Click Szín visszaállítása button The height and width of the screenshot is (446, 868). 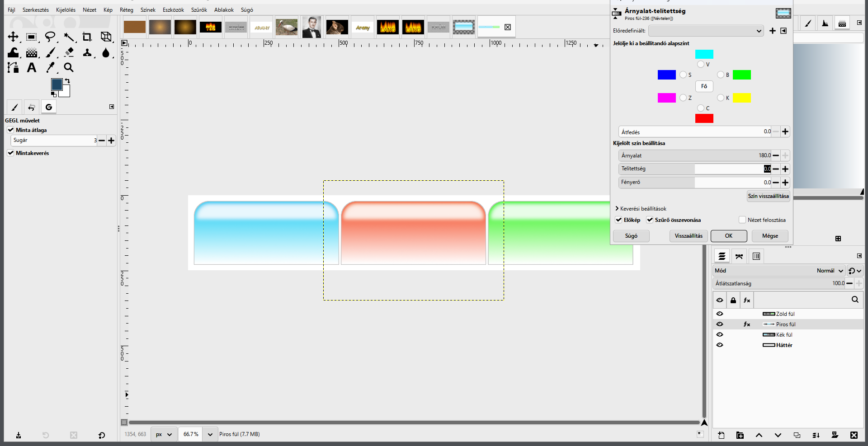(768, 196)
